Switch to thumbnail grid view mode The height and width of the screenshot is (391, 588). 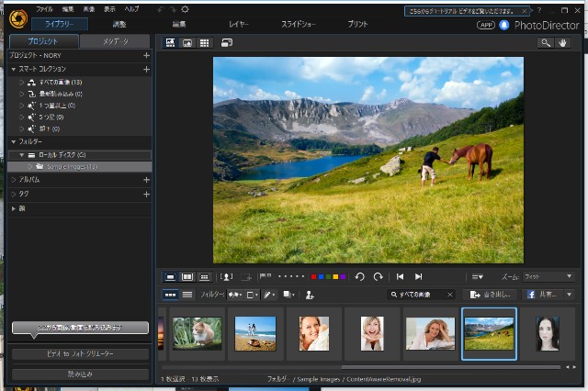tap(205, 42)
